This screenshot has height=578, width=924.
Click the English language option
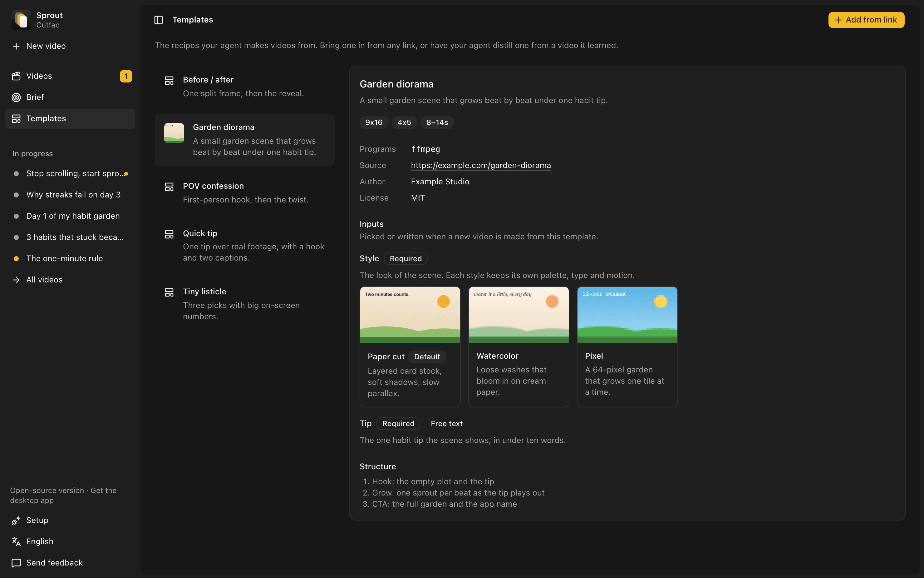pyautogui.click(x=70, y=542)
